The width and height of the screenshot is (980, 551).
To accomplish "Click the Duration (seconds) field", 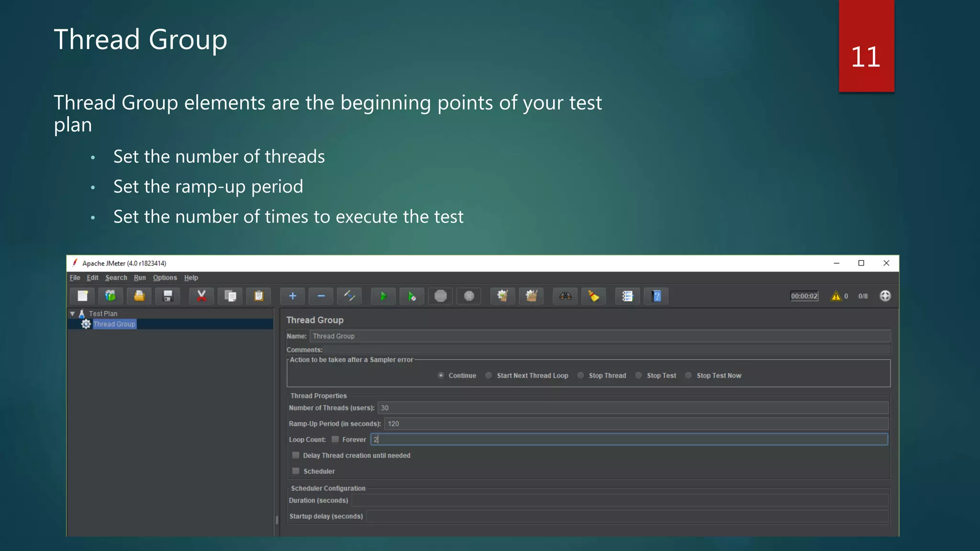I will tap(620, 500).
